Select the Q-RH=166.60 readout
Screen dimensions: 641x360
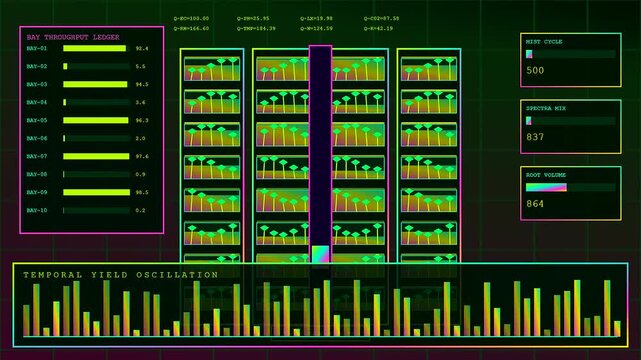[191, 29]
